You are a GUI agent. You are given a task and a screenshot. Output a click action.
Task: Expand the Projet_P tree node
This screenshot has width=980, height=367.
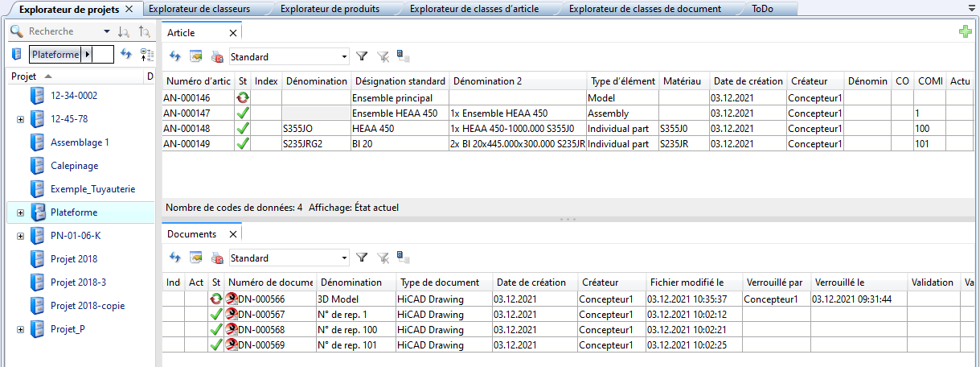tap(20, 329)
